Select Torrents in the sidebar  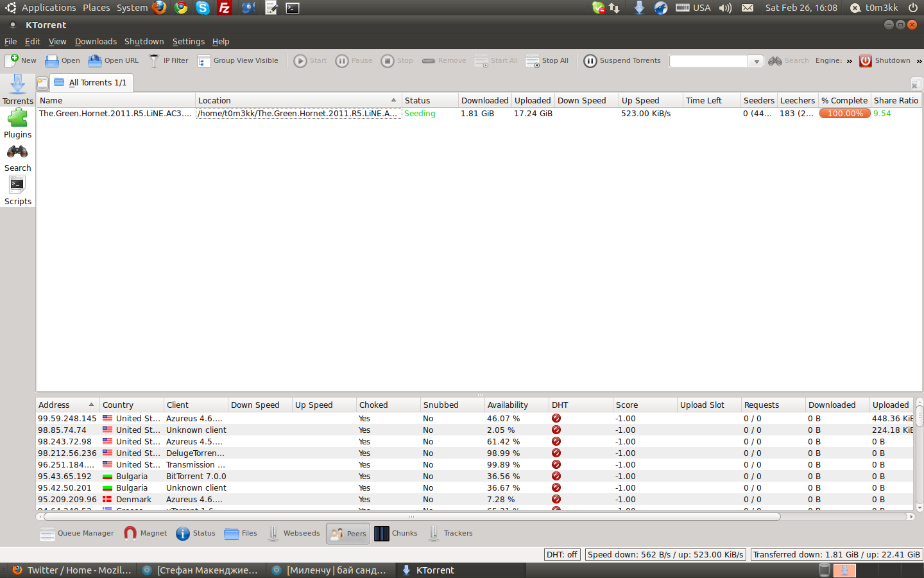tap(18, 90)
